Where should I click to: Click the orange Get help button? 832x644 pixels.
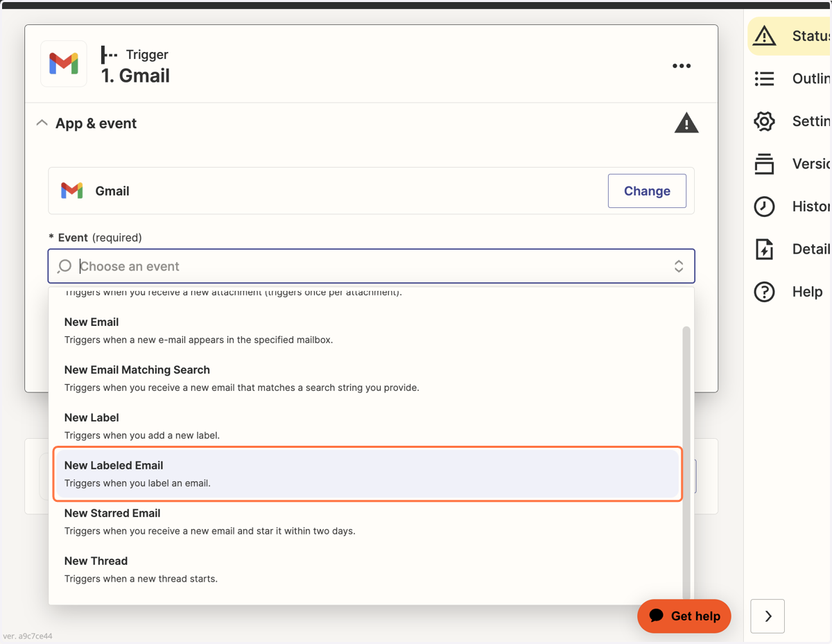[x=684, y=616]
